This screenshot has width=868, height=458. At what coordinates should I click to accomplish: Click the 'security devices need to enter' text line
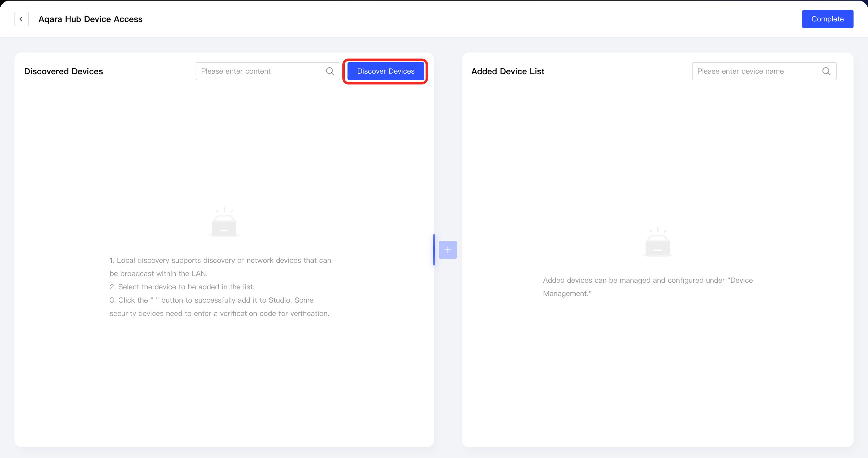(x=219, y=314)
